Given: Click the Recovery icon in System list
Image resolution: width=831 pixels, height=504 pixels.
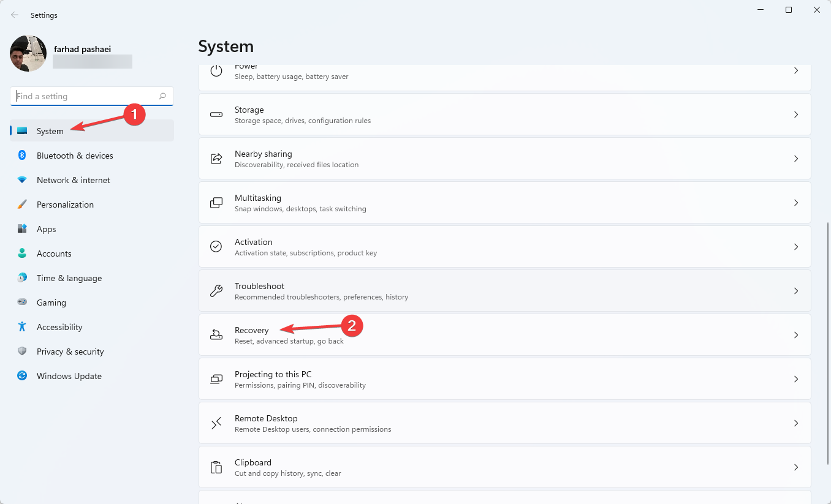Looking at the screenshot, I should point(216,335).
